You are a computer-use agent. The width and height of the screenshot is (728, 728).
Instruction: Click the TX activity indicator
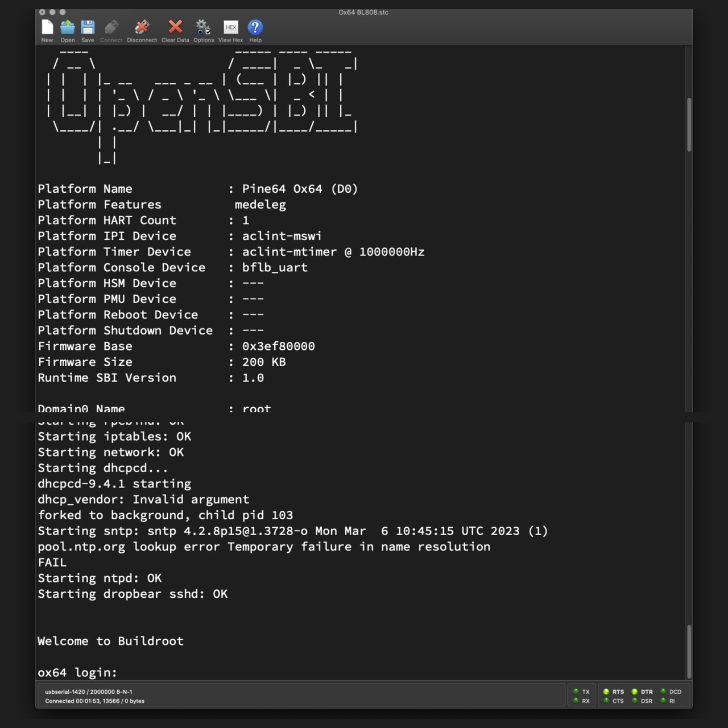576,692
